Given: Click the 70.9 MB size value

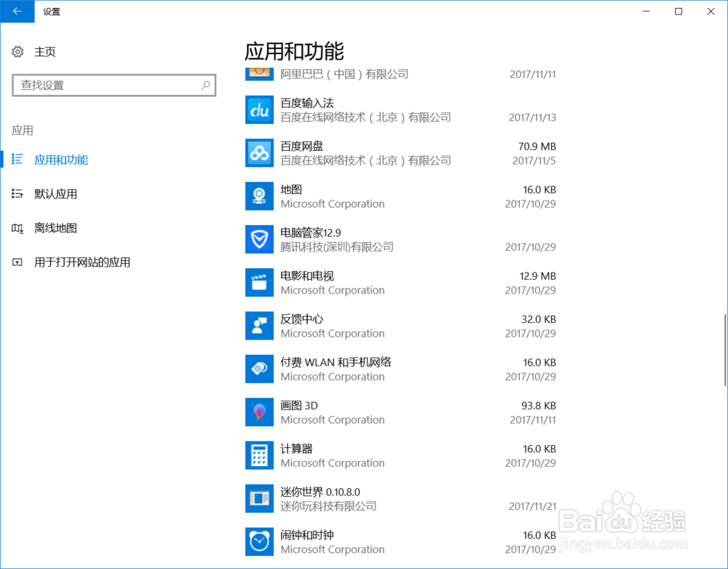Looking at the screenshot, I should tap(537, 146).
